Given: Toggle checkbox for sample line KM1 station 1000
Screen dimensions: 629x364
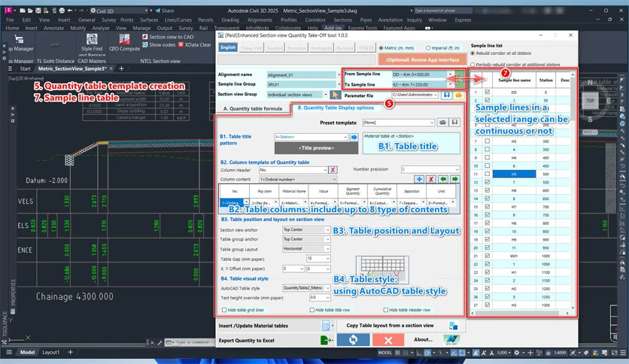Looking at the screenshot, I should click(x=487, y=256).
